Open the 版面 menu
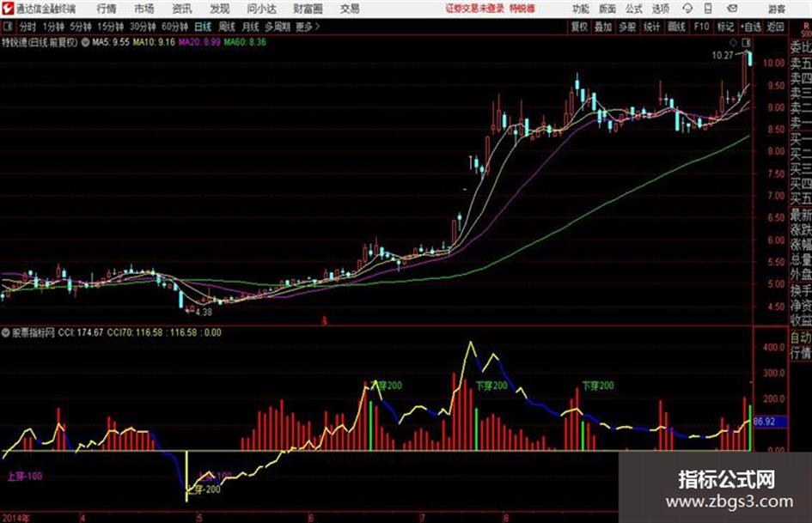This screenshot has width=812, height=523. pyautogui.click(x=607, y=9)
